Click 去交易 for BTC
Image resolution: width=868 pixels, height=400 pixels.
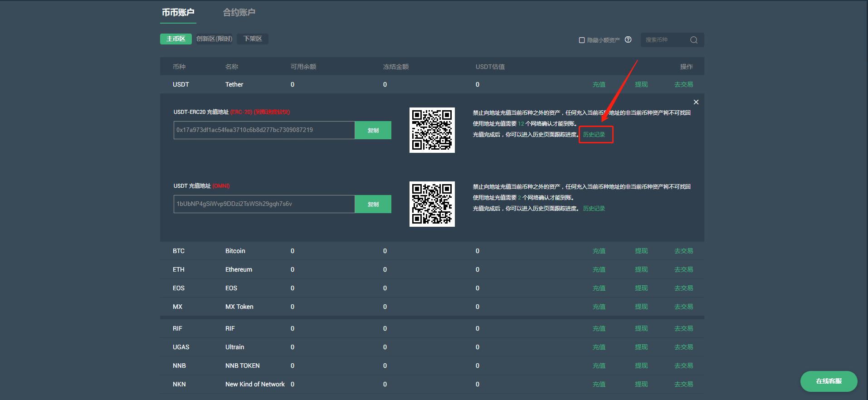684,251
